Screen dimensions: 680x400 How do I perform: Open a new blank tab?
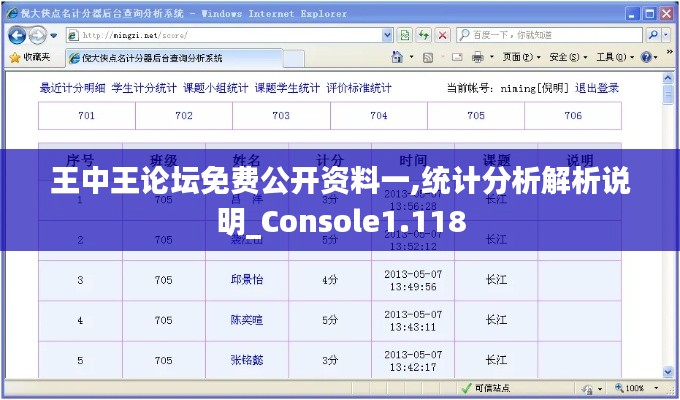pyautogui.click(x=294, y=59)
